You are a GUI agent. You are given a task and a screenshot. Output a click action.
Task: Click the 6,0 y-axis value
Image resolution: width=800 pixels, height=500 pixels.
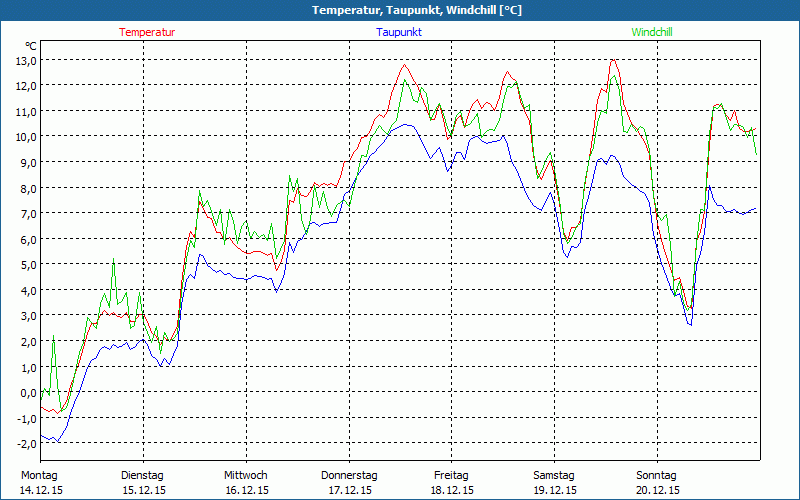tap(28, 240)
